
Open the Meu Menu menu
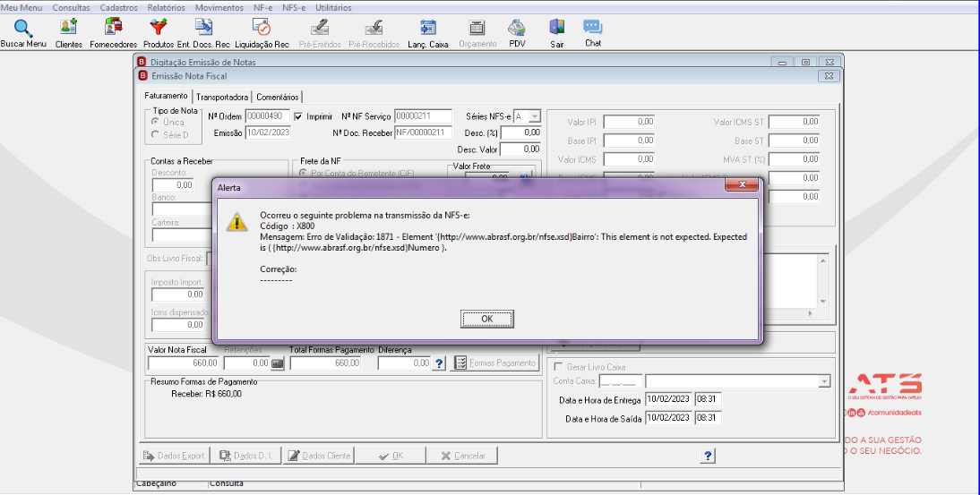click(x=21, y=7)
